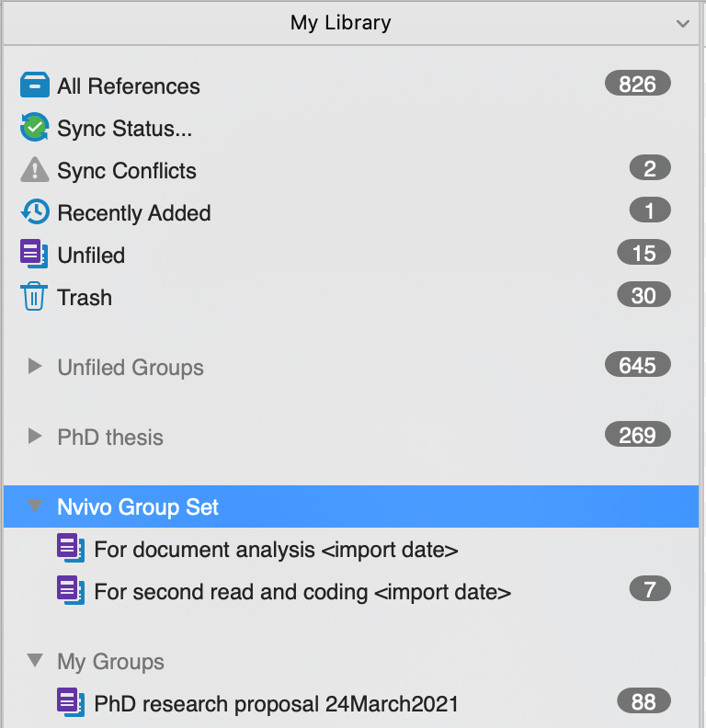
Task: Click the PhD research proposal group icon
Action: pyautogui.click(x=71, y=704)
